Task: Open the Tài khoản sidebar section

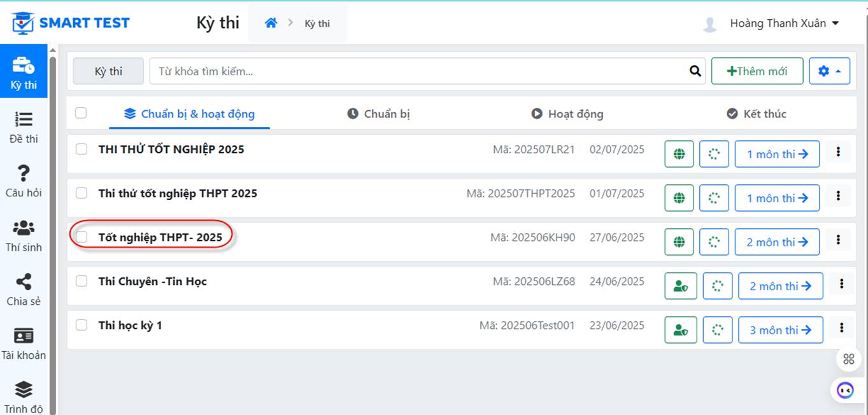Action: tap(24, 344)
